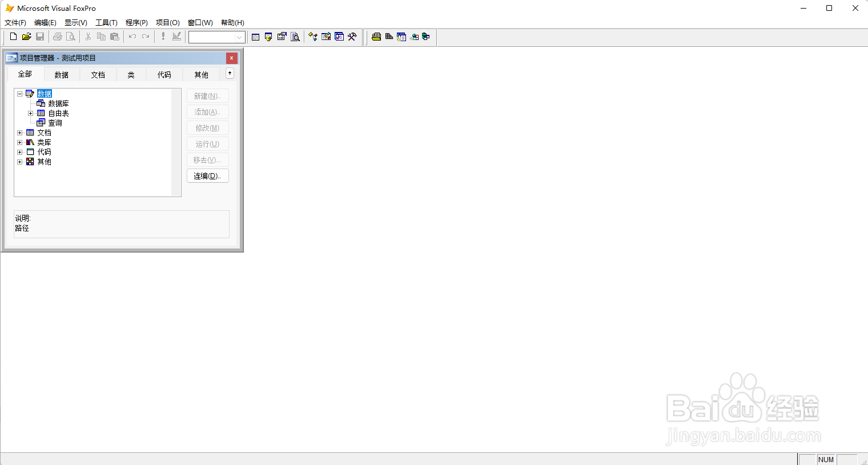The height and width of the screenshot is (465, 868).
Task: Click the Paste clipboard icon
Action: (x=115, y=37)
